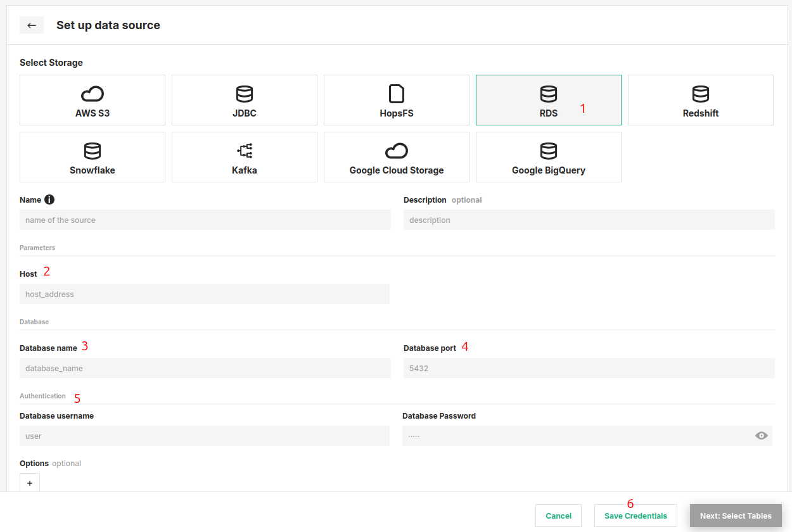
Task: Click the Database port field
Action: pos(589,368)
